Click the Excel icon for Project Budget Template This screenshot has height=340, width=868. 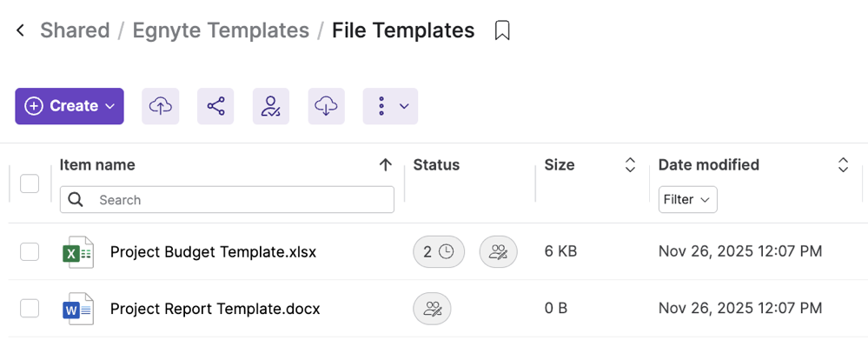pyautogui.click(x=77, y=252)
